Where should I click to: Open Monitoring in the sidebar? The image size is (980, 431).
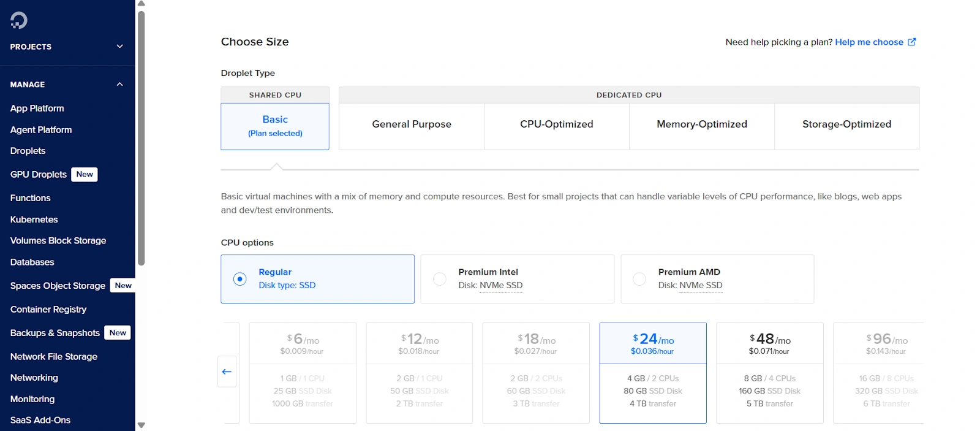point(32,399)
